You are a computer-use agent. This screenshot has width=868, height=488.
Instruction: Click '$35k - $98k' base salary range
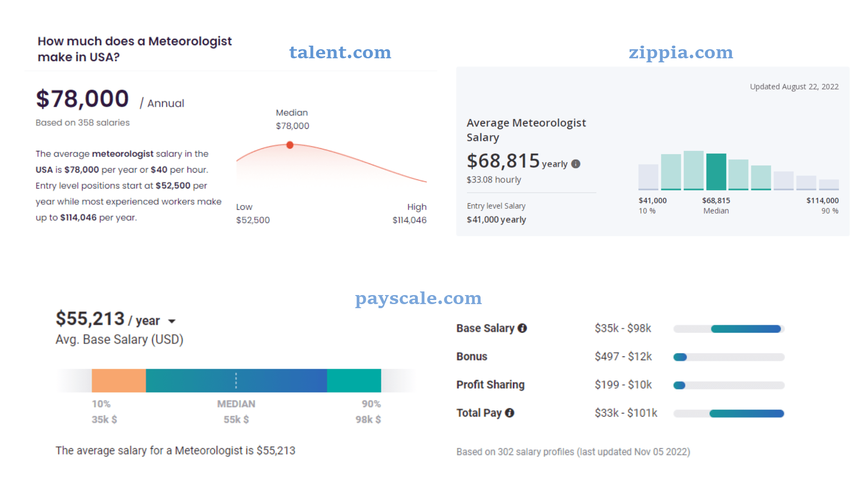point(623,328)
